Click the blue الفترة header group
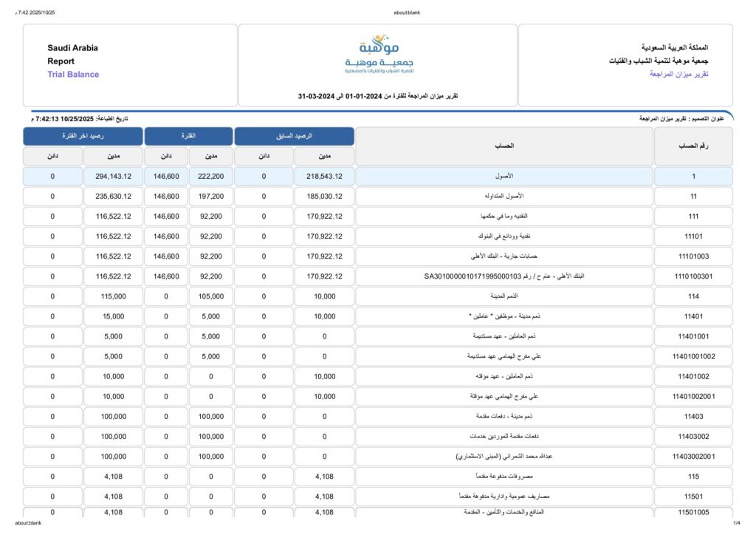 [188, 137]
